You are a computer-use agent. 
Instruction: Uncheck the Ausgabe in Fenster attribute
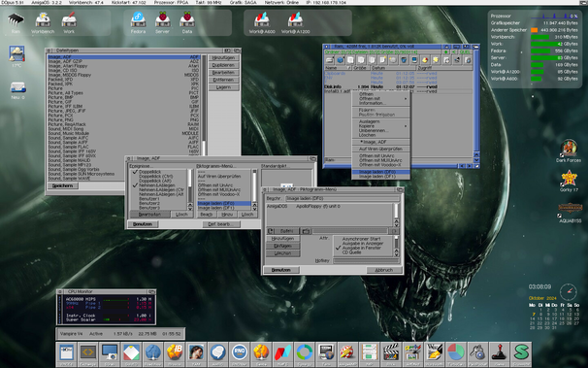[x=363, y=248]
